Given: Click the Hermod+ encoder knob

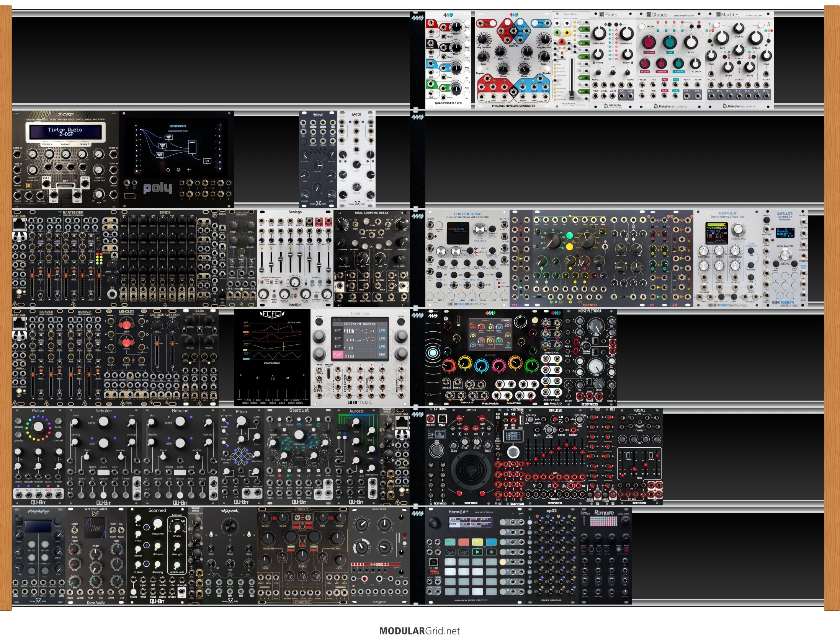Looking at the screenshot, I should coord(434,523).
